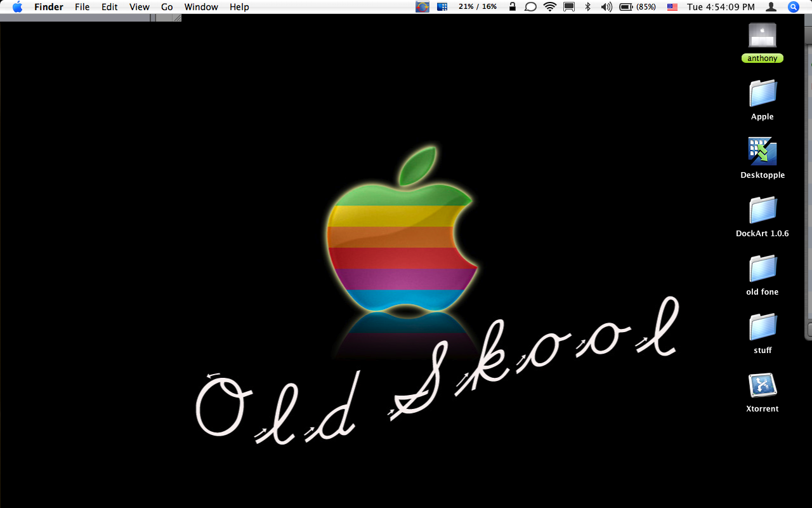Open the Edit menu
The width and height of the screenshot is (812, 508).
[x=110, y=7]
